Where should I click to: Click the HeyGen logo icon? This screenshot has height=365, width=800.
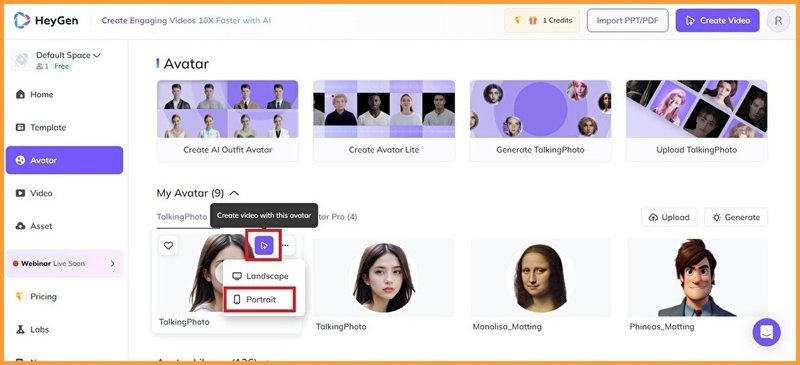click(22, 20)
